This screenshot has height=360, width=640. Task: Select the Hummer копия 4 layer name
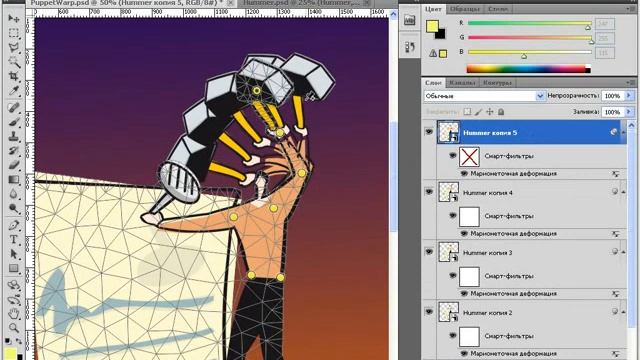pos(488,193)
